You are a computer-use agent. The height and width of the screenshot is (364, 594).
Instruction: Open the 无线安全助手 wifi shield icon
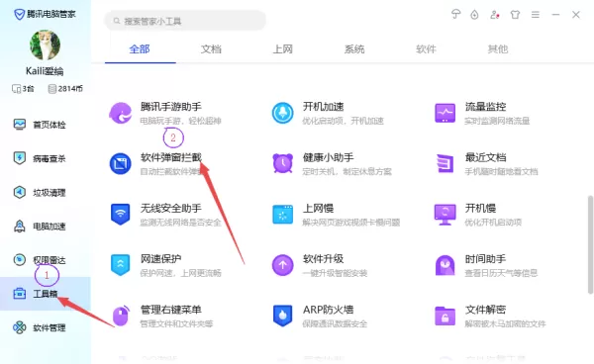point(121,215)
